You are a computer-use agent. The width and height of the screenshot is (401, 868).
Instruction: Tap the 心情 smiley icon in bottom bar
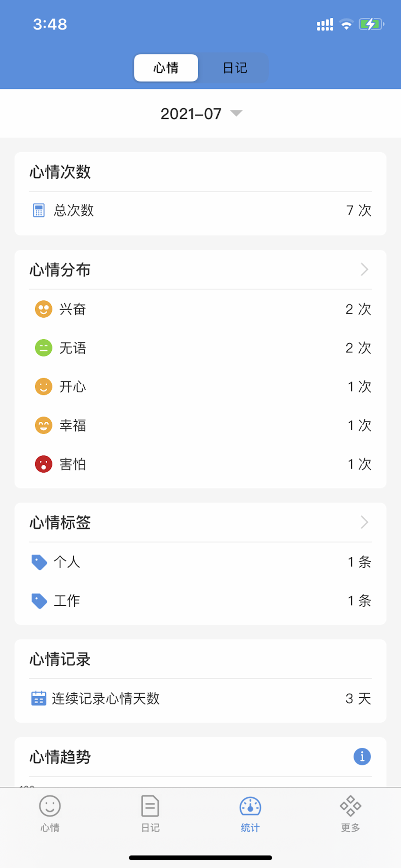(x=50, y=806)
